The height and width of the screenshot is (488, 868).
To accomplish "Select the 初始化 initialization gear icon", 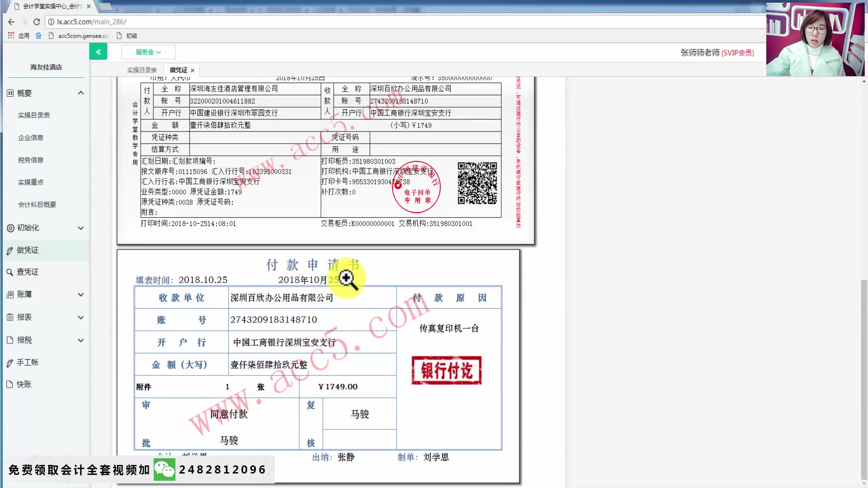I will [x=10, y=228].
